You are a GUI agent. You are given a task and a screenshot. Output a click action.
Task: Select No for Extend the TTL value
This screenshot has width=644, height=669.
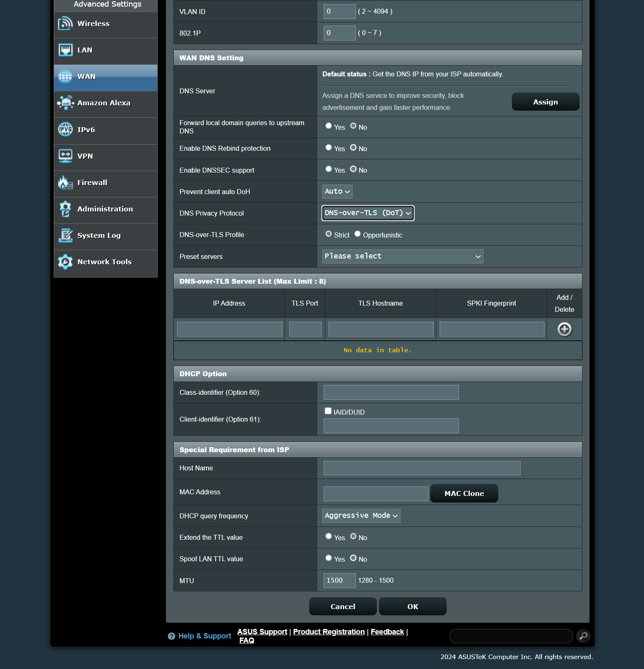click(x=353, y=536)
